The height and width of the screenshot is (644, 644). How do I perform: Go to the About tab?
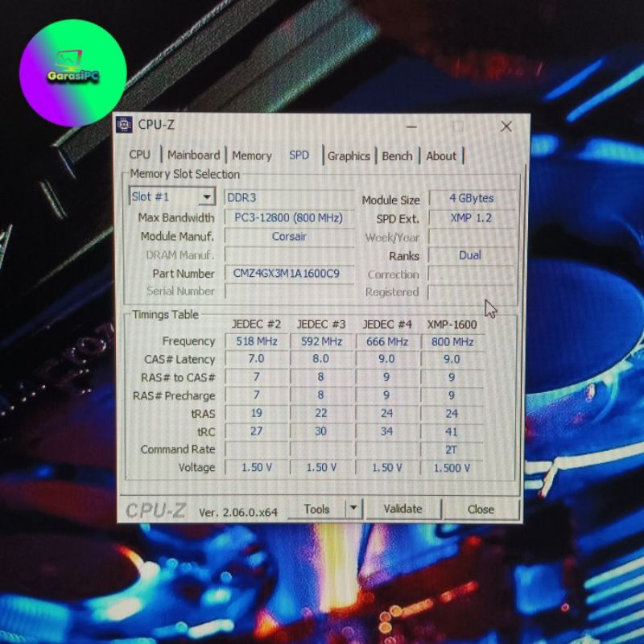(441, 156)
